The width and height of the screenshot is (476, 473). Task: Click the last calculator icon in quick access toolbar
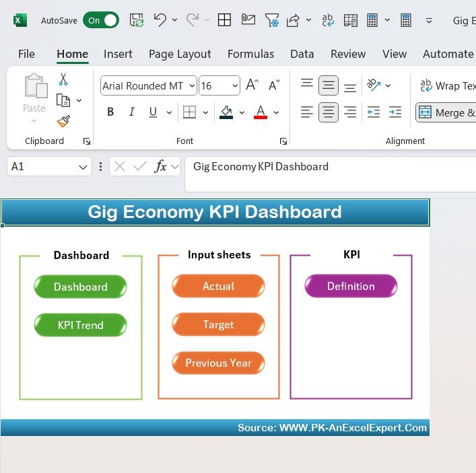pos(406,20)
